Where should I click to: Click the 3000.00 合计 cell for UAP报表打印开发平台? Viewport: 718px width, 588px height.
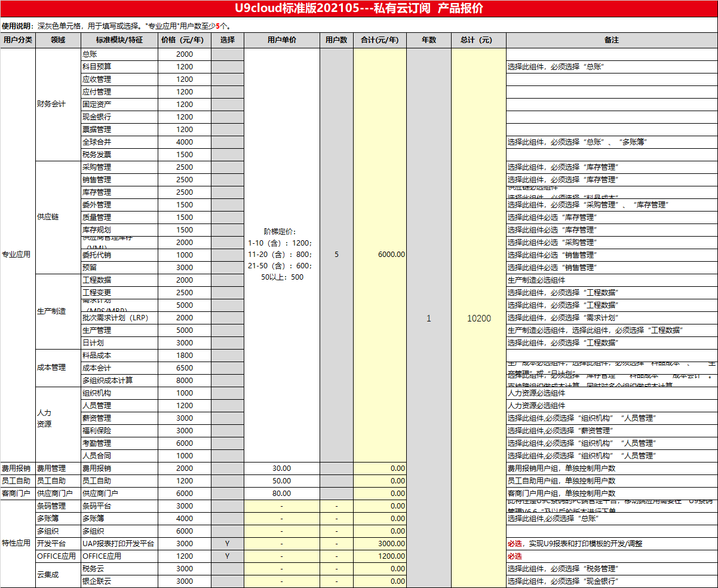(379, 544)
